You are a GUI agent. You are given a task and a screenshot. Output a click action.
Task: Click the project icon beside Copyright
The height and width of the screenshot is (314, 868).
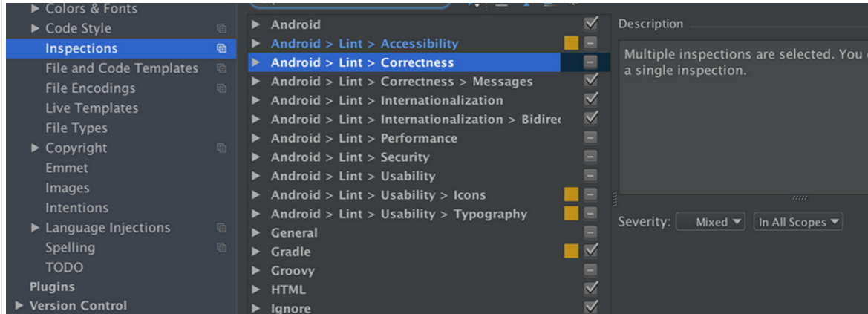coord(221,148)
